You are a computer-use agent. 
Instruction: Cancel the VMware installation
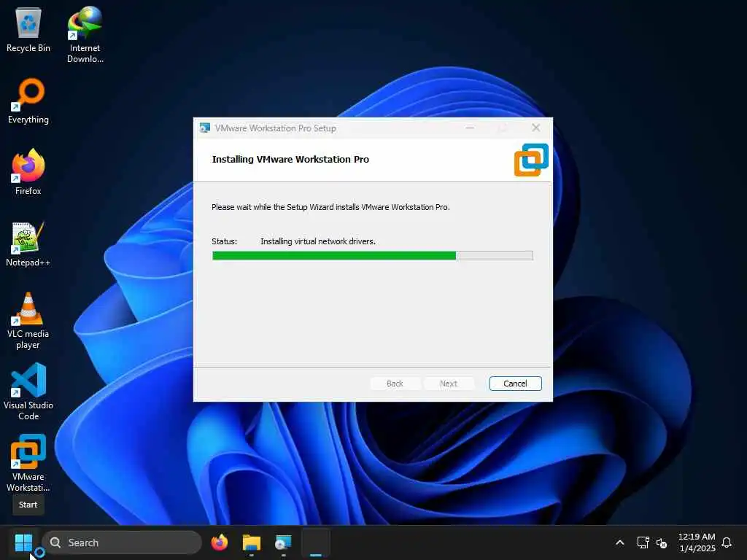pos(515,384)
